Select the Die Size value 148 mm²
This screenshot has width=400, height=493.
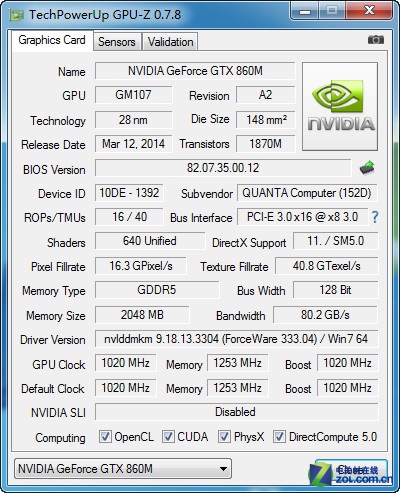pos(266,120)
